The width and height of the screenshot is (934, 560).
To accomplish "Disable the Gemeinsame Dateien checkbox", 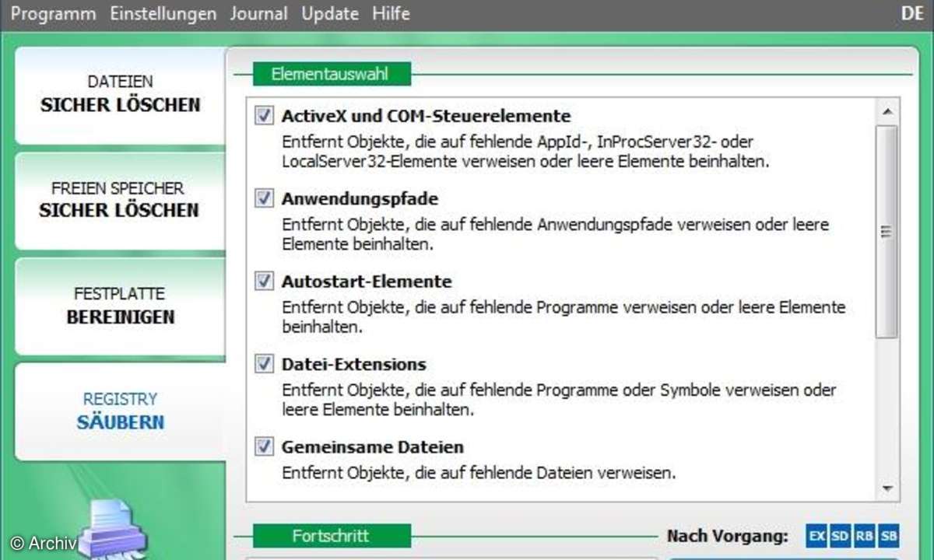I will pos(265,446).
